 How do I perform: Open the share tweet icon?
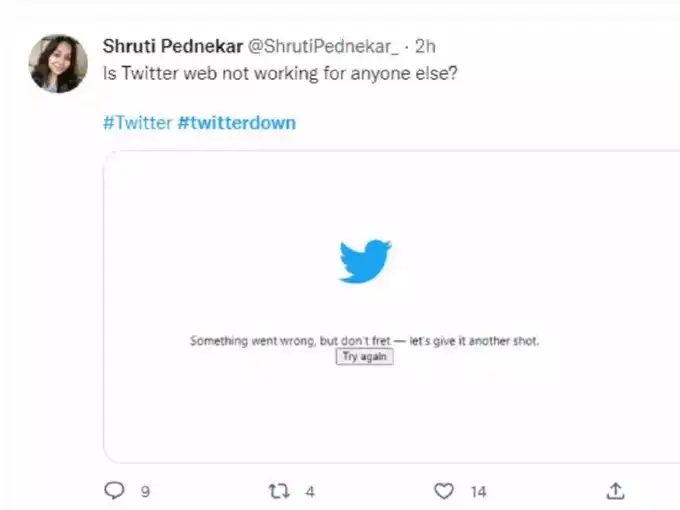(616, 490)
